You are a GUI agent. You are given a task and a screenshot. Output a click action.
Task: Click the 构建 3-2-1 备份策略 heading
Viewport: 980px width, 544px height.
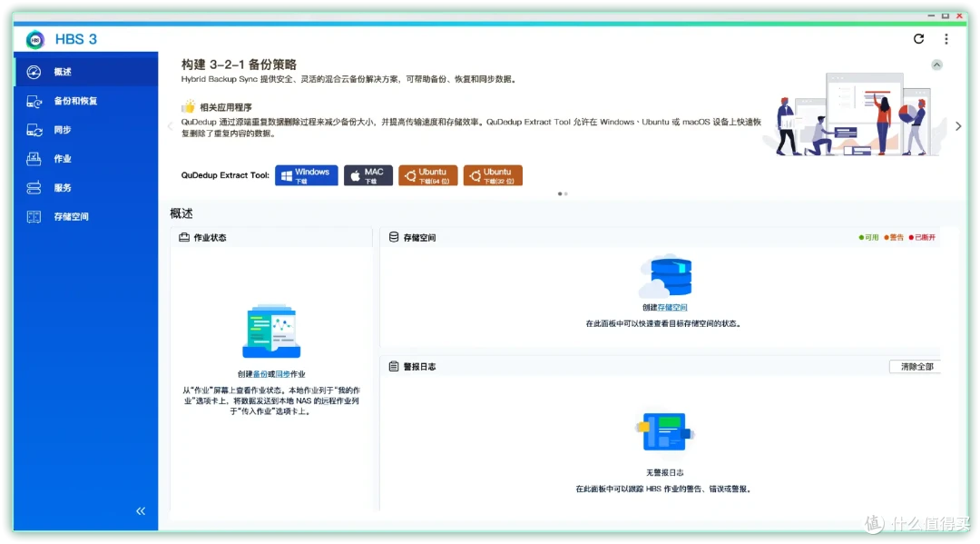239,64
